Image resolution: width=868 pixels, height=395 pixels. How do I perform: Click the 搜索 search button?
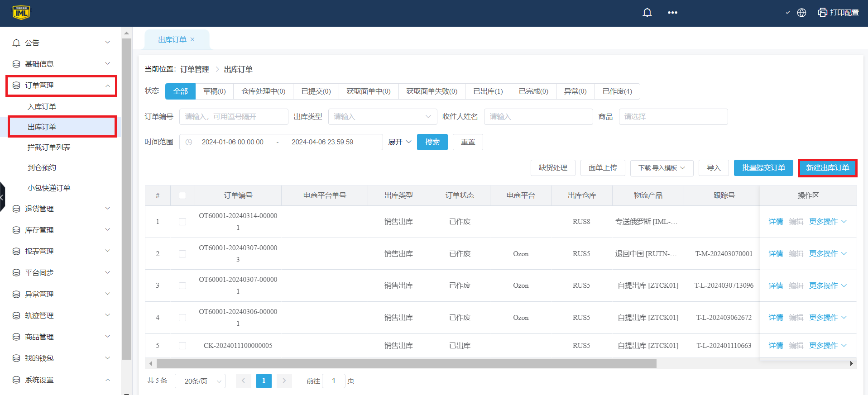pyautogui.click(x=432, y=142)
